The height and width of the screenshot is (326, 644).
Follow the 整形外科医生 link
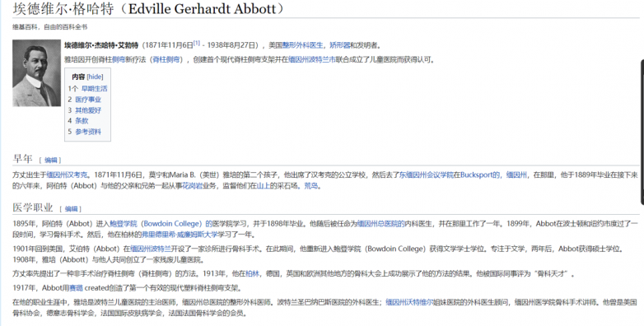click(x=302, y=45)
